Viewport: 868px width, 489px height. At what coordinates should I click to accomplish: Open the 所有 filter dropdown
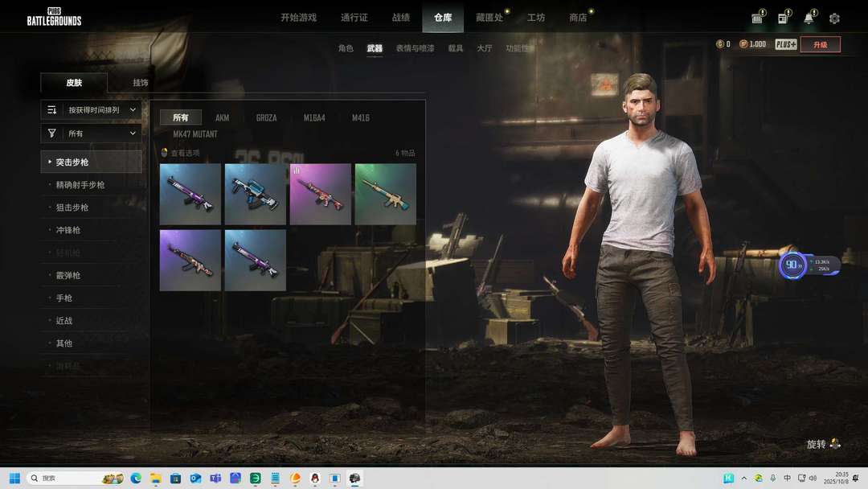(91, 133)
